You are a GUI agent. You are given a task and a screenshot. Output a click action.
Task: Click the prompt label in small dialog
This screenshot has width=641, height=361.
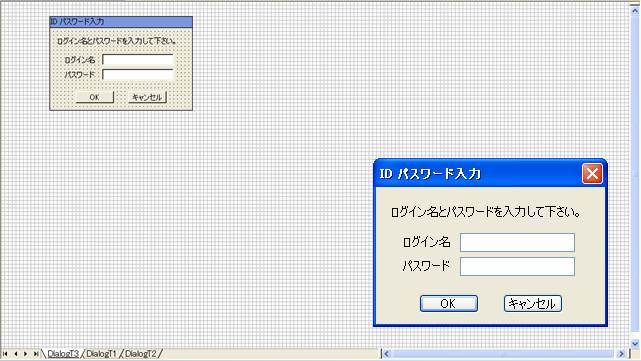pos(117,41)
